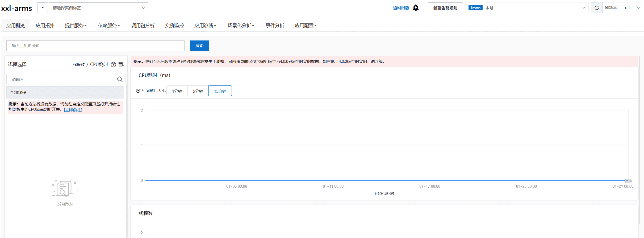
Task: Click the sort list icon in thread panel
Action: click(x=121, y=64)
